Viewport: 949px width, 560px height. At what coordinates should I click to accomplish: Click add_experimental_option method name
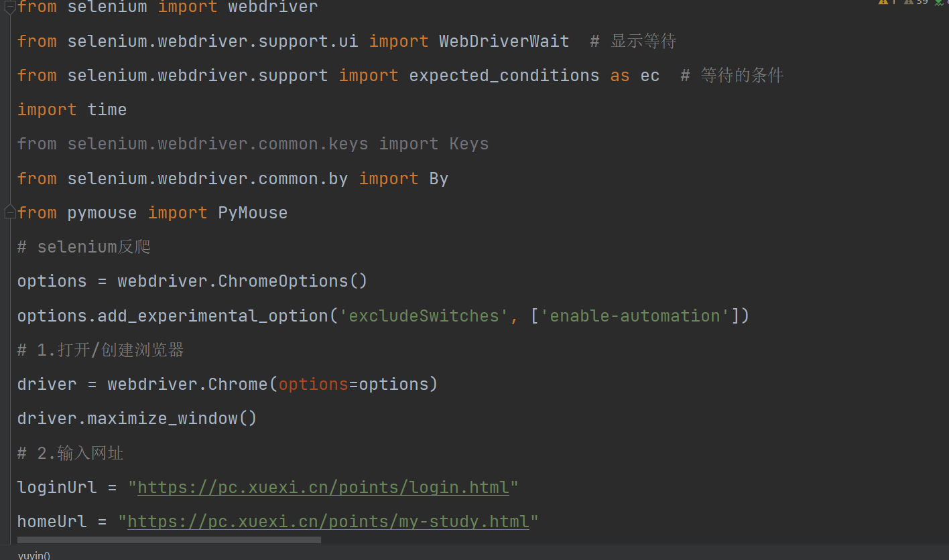(213, 316)
